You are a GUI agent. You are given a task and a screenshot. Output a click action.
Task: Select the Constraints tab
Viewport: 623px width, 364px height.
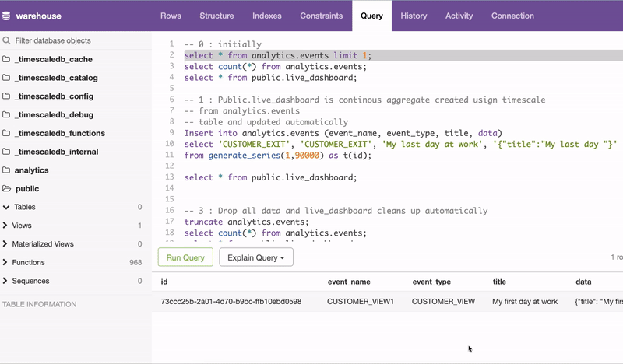click(x=322, y=16)
